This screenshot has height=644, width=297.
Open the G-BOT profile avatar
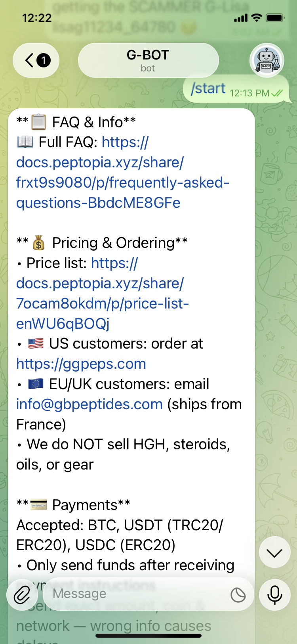pos(267,61)
